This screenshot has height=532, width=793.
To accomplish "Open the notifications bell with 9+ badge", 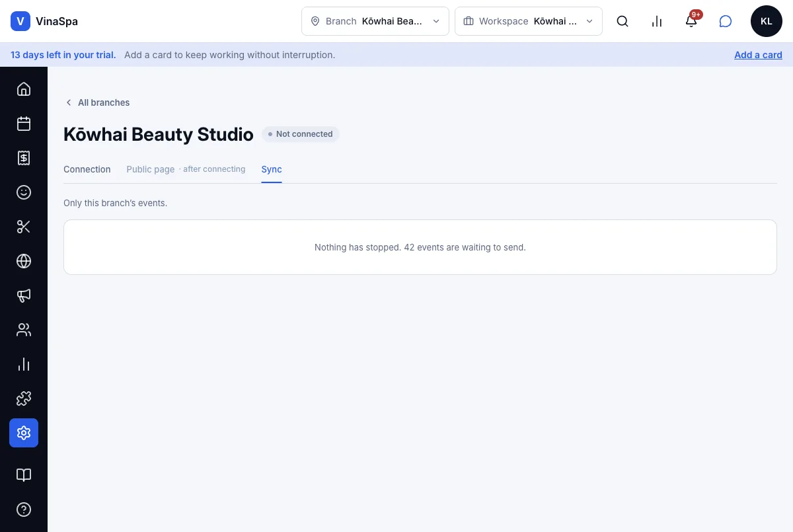I will (x=691, y=21).
